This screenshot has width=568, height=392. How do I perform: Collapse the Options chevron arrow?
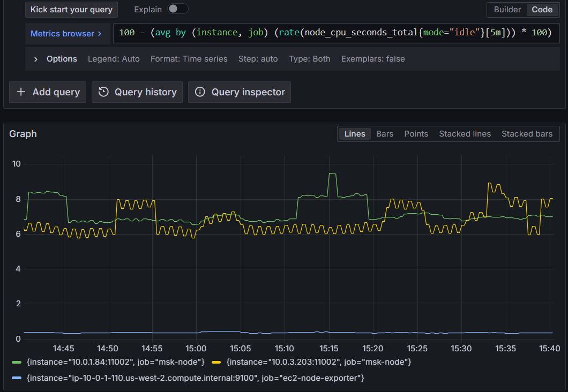(x=36, y=59)
